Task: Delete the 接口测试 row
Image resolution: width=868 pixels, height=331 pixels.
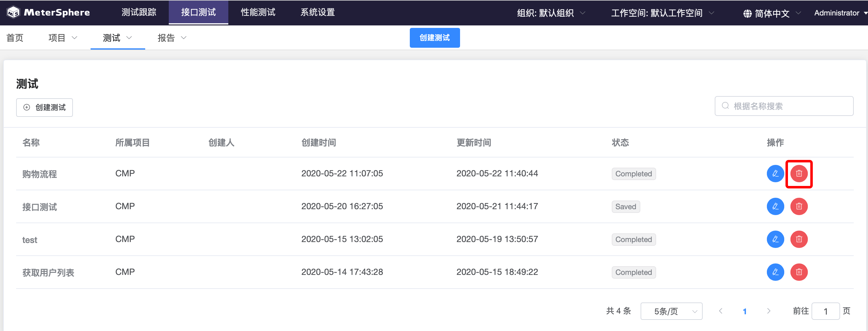Action: [x=799, y=206]
